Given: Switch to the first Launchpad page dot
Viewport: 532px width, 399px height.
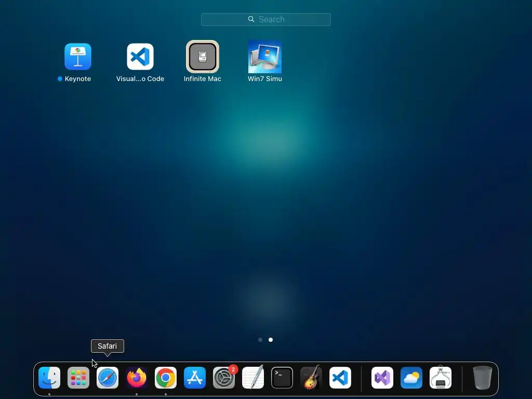Looking at the screenshot, I should pos(260,340).
